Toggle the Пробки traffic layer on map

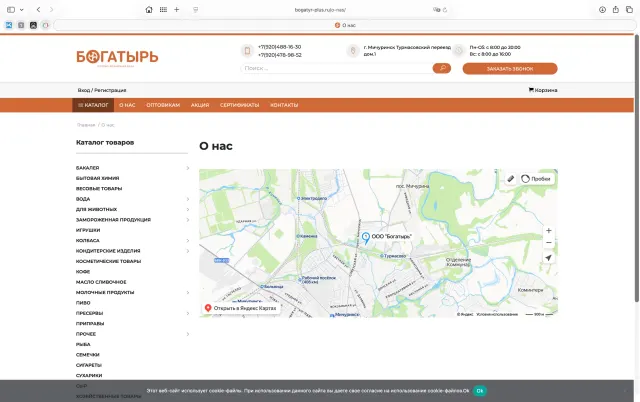(536, 179)
